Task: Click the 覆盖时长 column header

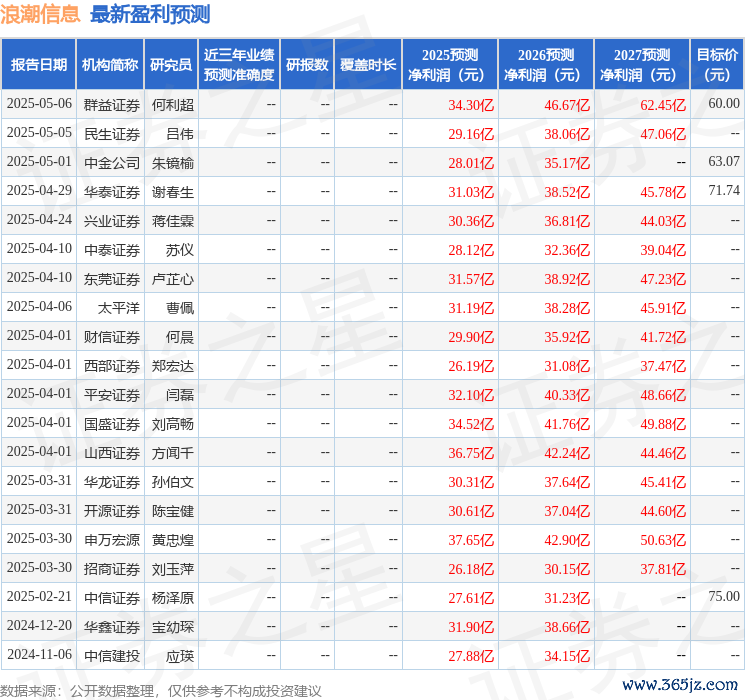Action: tap(368, 65)
